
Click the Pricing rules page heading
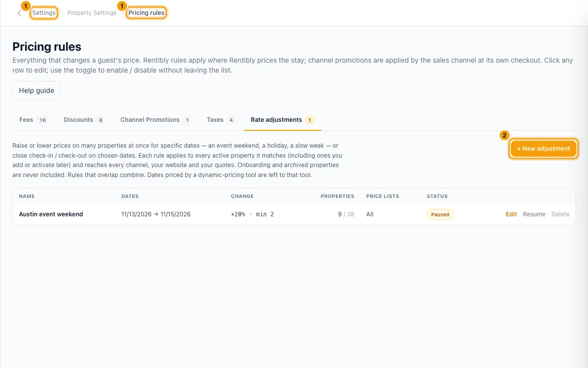point(47,47)
